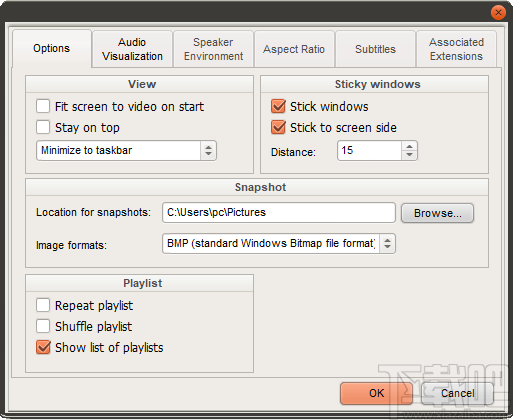Go to the Aspect Ratio tab
513x420 pixels.
[x=294, y=49]
